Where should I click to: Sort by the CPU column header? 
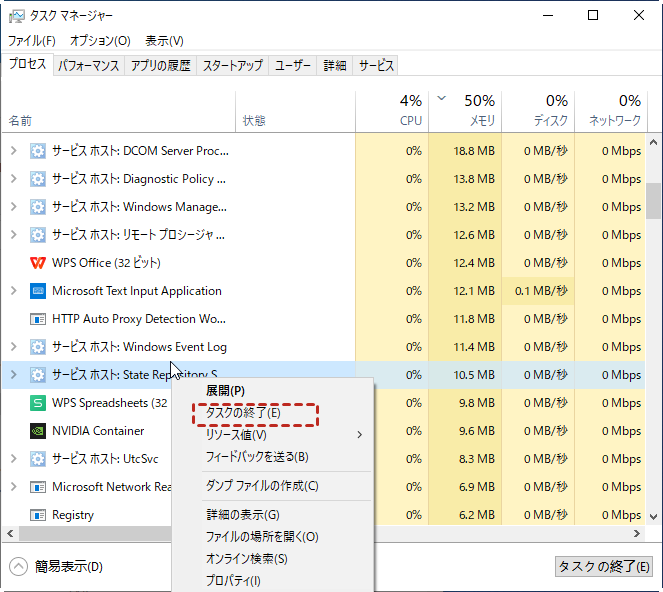(x=392, y=112)
